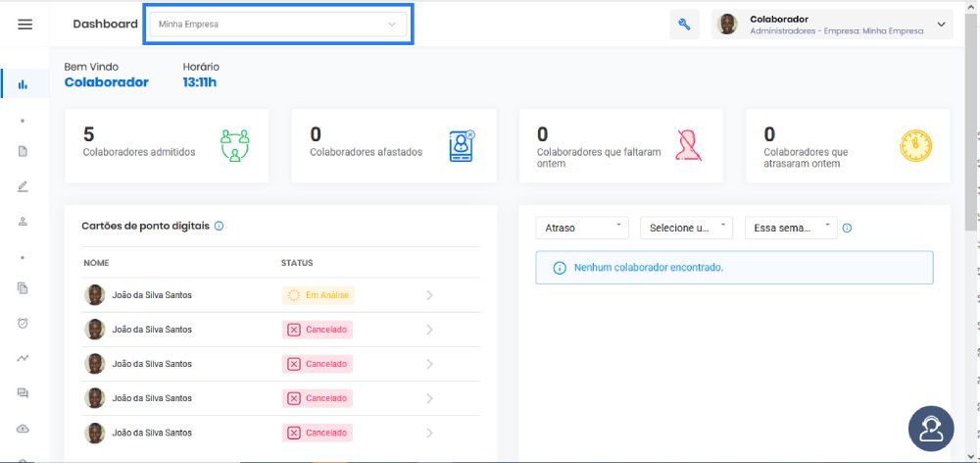Open the headset support chat button
The height and width of the screenshot is (463, 980).
[x=931, y=429]
